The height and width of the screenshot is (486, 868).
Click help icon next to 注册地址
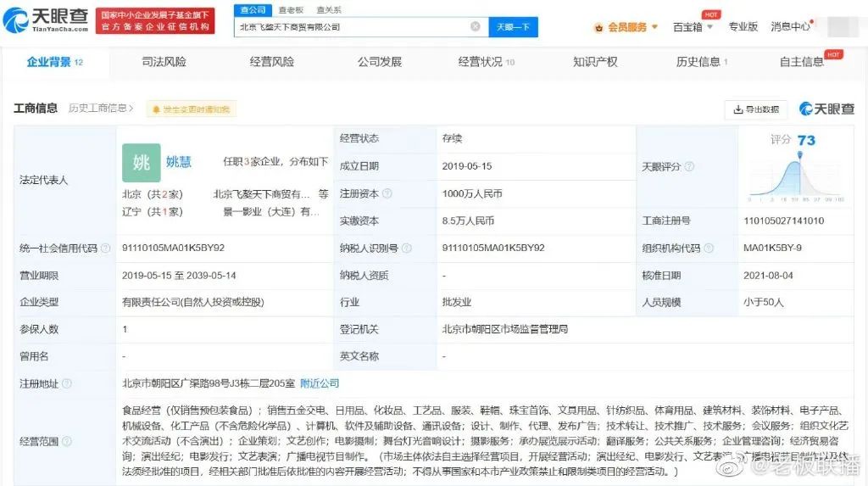(66, 383)
